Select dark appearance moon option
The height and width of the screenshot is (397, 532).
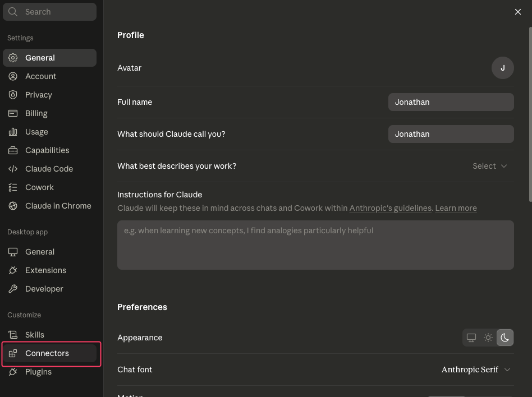coord(505,338)
